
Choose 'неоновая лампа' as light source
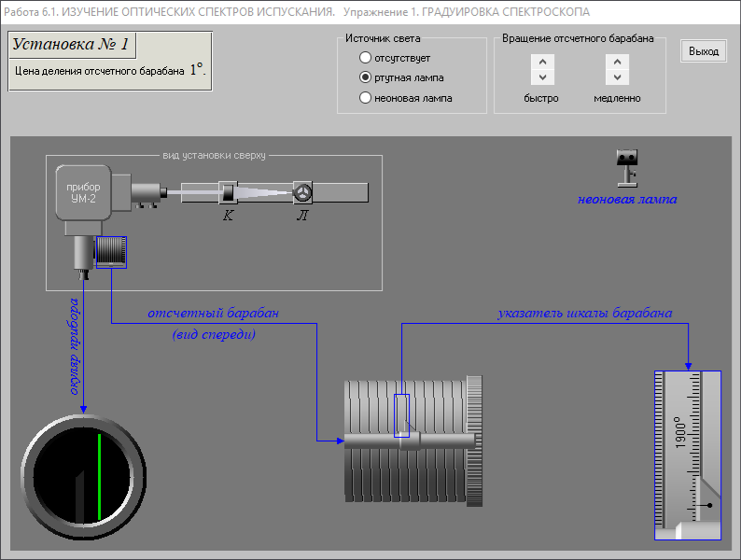click(x=366, y=98)
